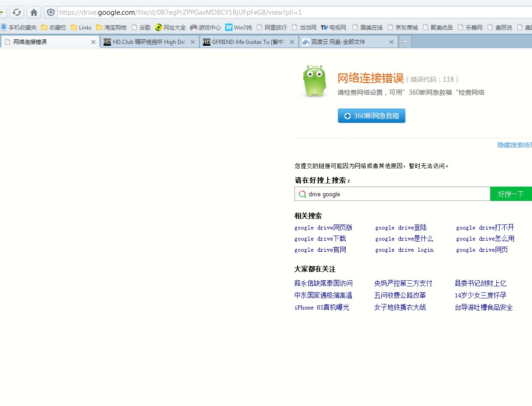This screenshot has height=406, width=532.
Task: Click 隐藏搜索结果 link
Action: pyautogui.click(x=515, y=145)
